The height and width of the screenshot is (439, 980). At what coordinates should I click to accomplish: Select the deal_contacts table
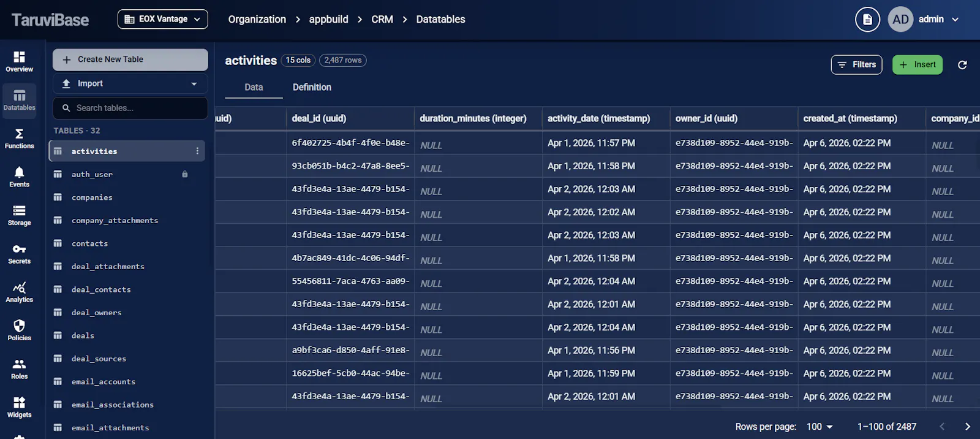point(127,289)
